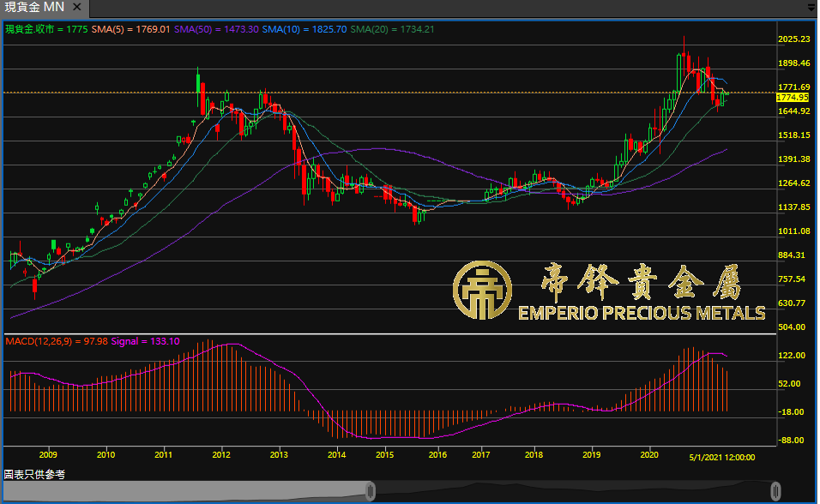Click the MACD(12,26,9) = 97.98 label
Image resolution: width=820 pixels, height=504 pixels.
point(57,341)
